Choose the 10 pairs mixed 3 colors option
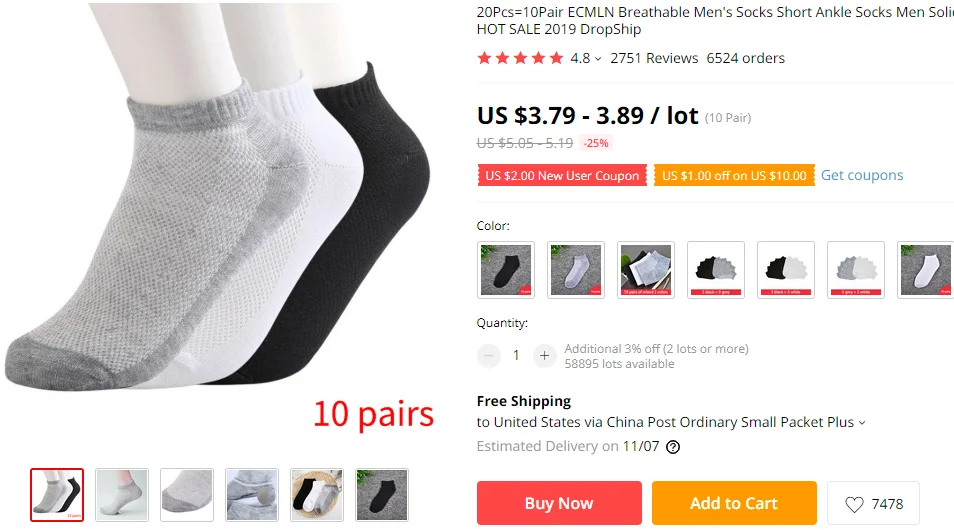The image size is (954, 530). point(646,270)
